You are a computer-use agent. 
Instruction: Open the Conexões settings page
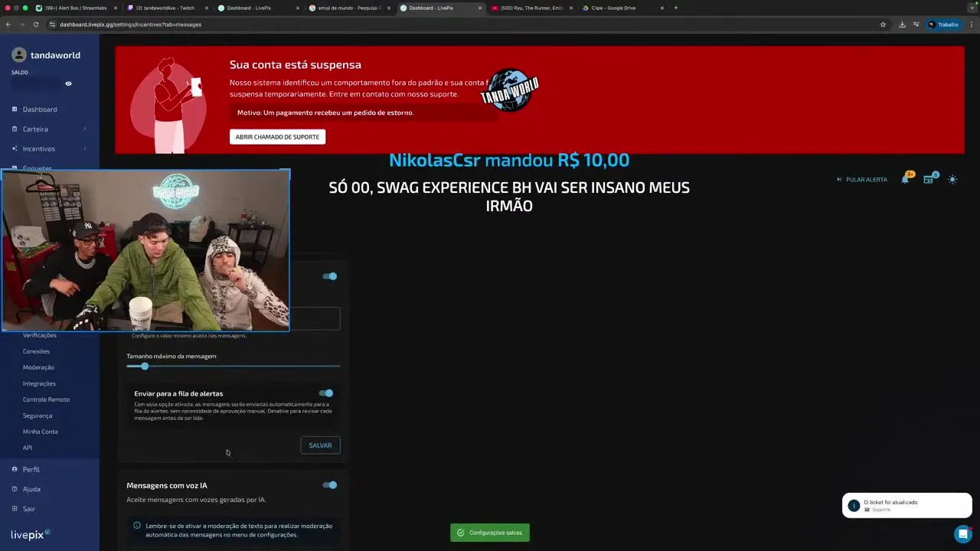pyautogui.click(x=36, y=351)
